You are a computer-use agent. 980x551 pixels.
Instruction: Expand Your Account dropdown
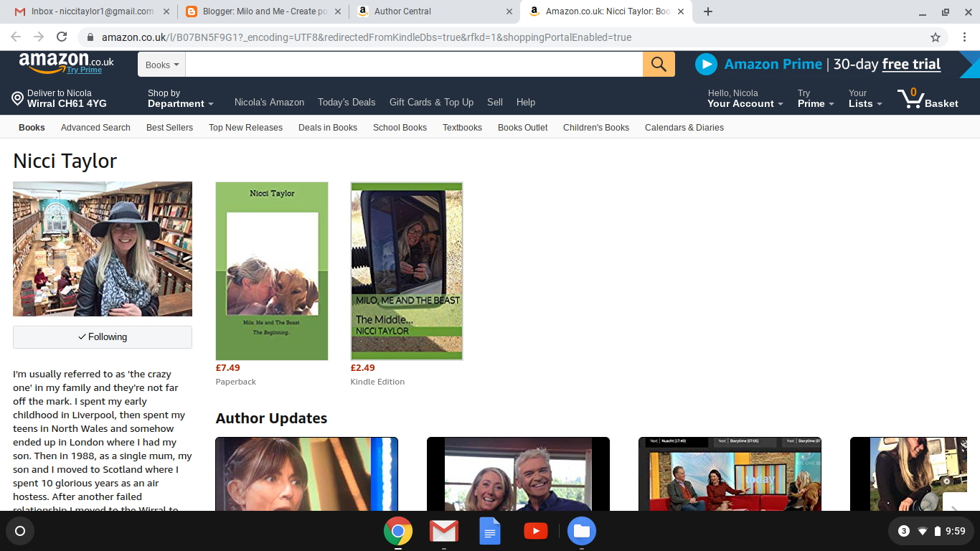pos(745,98)
